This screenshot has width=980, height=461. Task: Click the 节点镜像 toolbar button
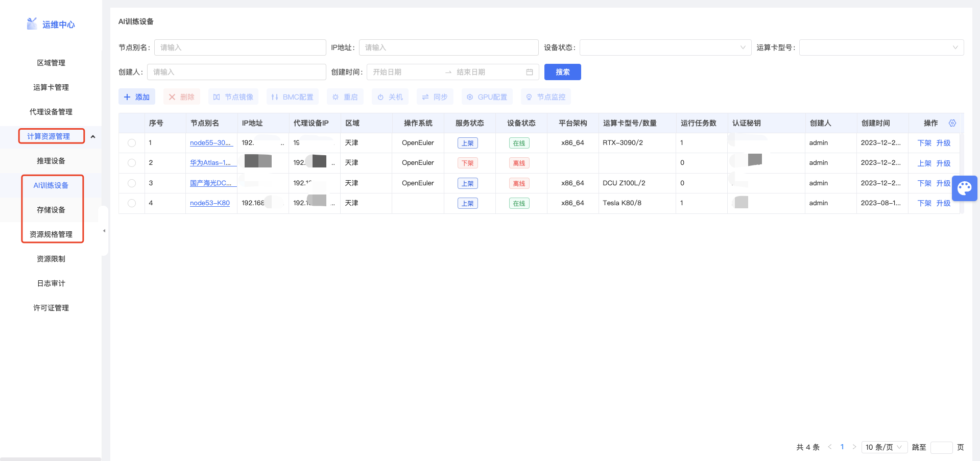233,97
